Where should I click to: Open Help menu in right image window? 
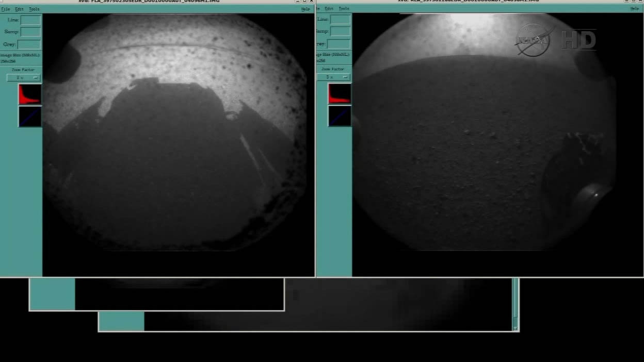click(x=634, y=9)
